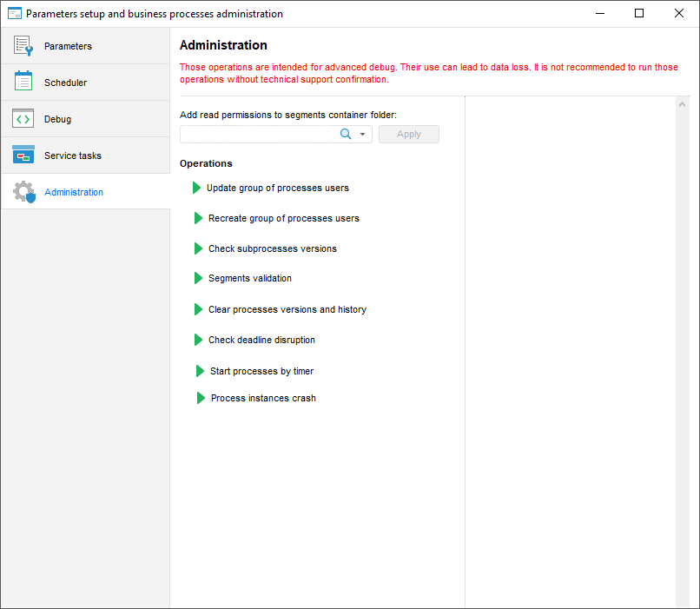This screenshot has width=700, height=609.
Task: Click the Scheduler calendar icon
Action: click(23, 82)
